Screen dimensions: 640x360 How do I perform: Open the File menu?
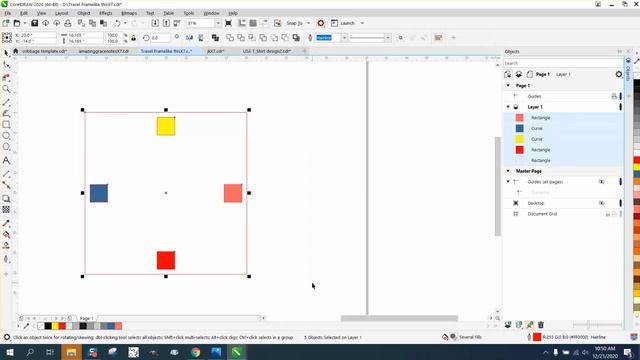[x=8, y=13]
